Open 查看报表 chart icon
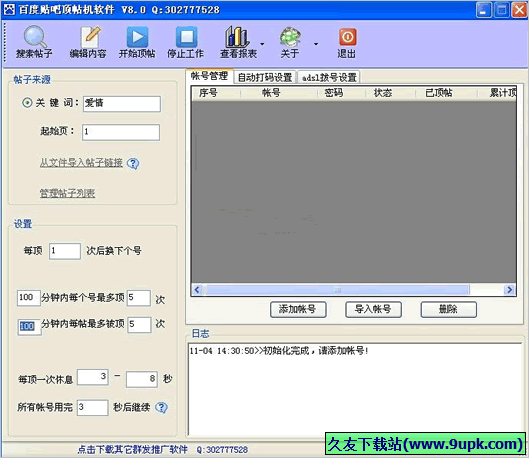Screen dimensions: 529x458 pyautogui.click(x=237, y=36)
